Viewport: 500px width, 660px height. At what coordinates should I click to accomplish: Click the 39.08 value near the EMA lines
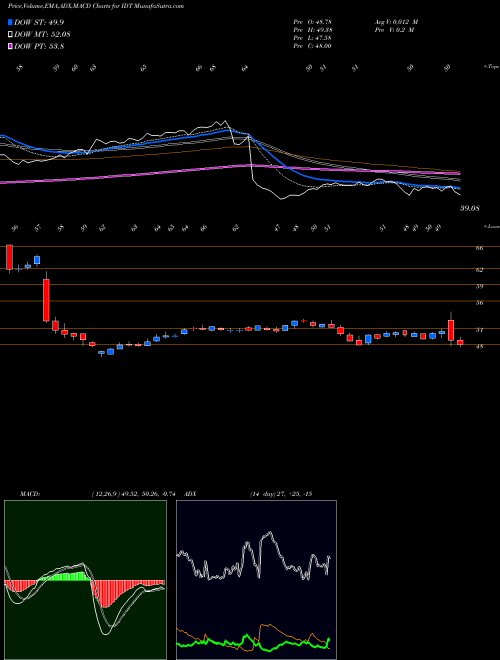coord(470,208)
